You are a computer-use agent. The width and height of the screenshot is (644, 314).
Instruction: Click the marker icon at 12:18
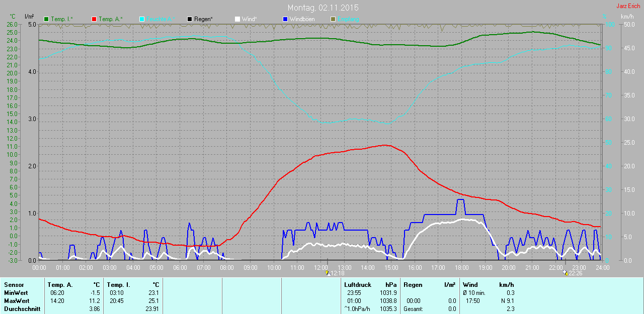point(328,273)
